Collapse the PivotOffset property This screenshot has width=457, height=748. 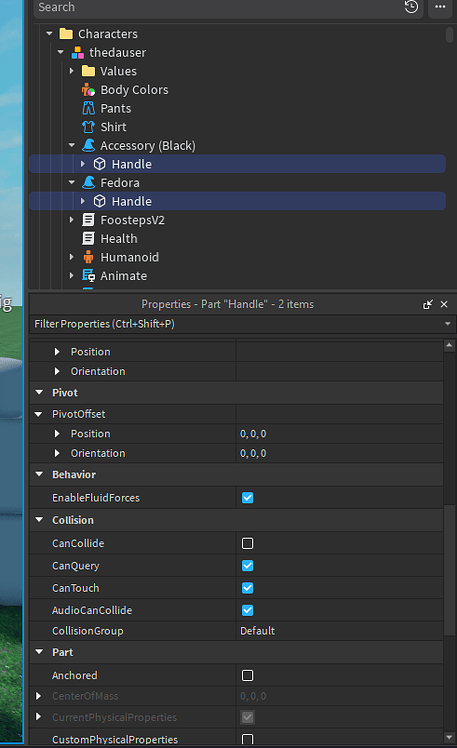tap(39, 414)
